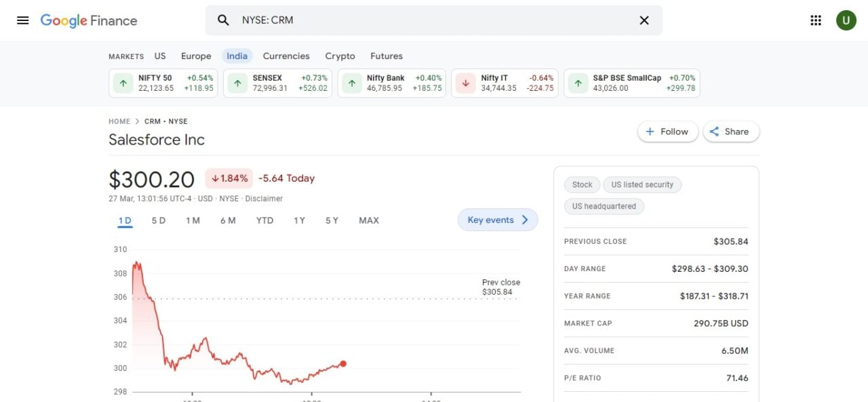868x402 pixels.
Task: Click the -1.84% change badge
Action: pos(229,178)
